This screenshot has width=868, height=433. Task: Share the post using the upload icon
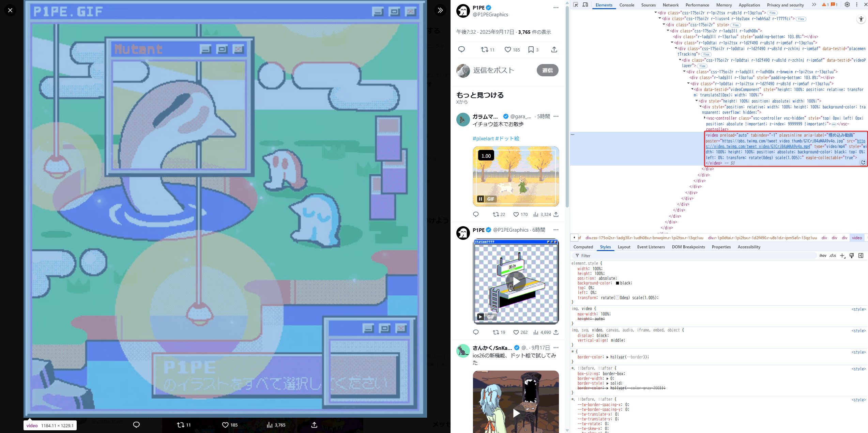(554, 50)
